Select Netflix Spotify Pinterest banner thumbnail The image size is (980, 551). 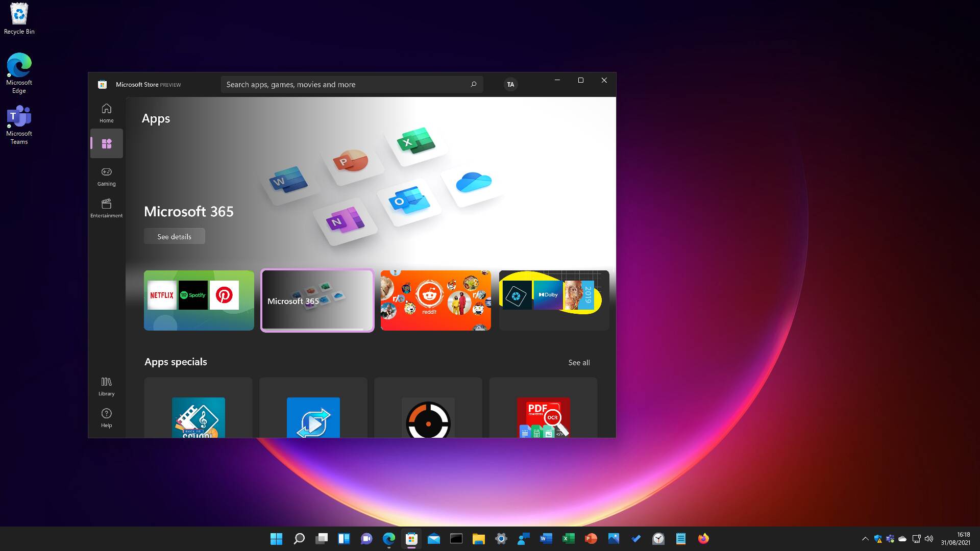199,300
